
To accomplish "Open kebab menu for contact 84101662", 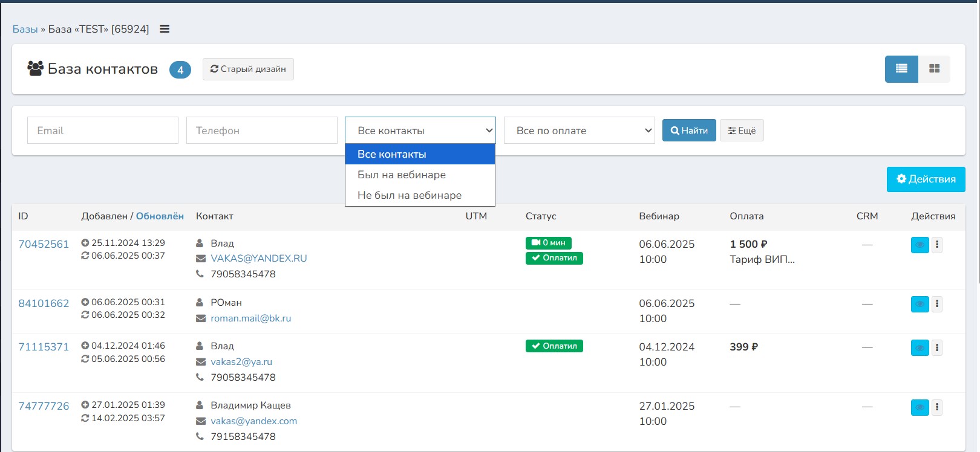I will pos(937,304).
